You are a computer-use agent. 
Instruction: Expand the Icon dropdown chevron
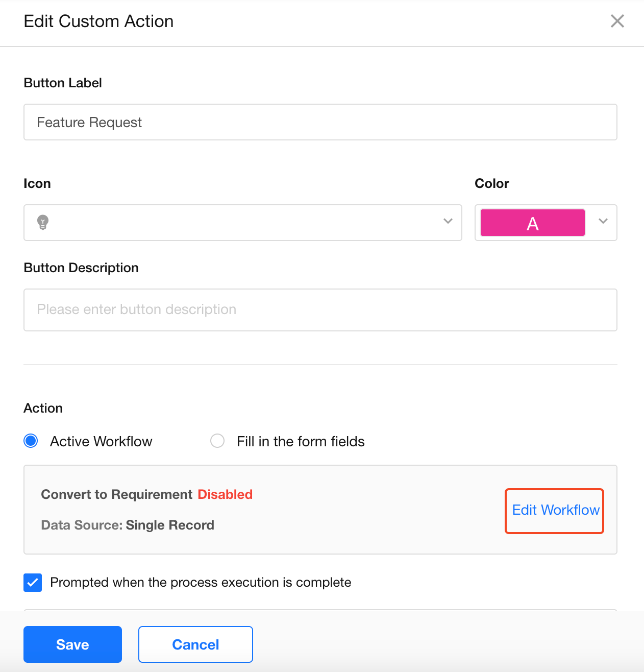click(448, 221)
